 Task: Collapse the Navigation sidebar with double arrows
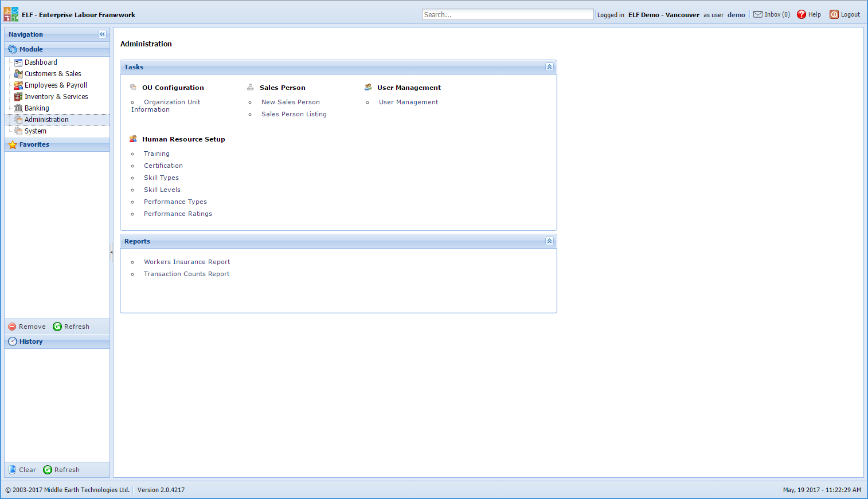(x=102, y=34)
